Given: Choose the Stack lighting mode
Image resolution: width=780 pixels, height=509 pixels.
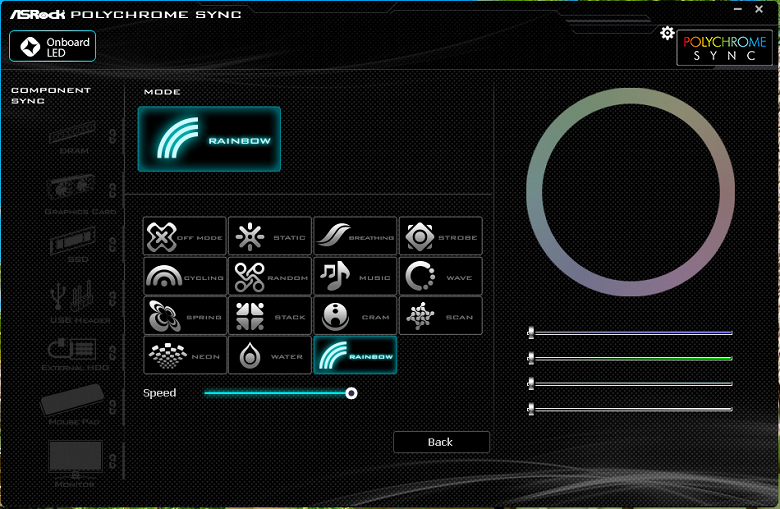Looking at the screenshot, I should [x=270, y=316].
